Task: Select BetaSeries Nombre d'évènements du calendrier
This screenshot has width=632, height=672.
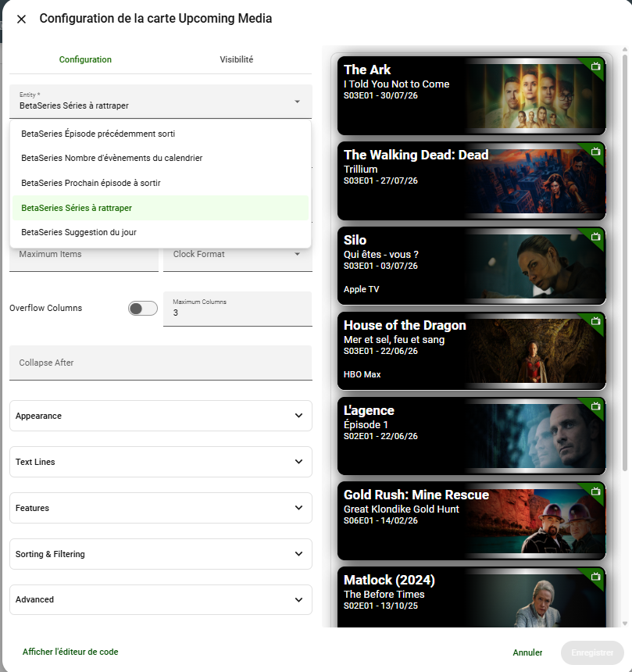Action: tap(161, 158)
